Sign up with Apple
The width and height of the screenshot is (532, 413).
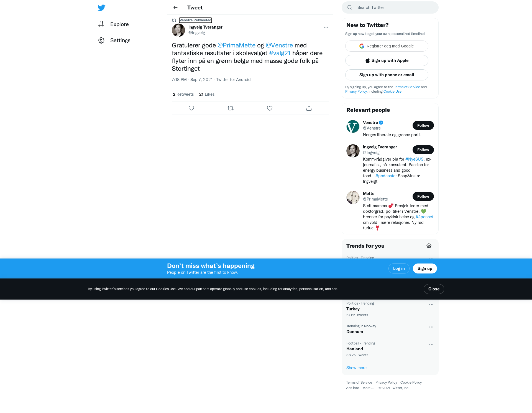[387, 60]
